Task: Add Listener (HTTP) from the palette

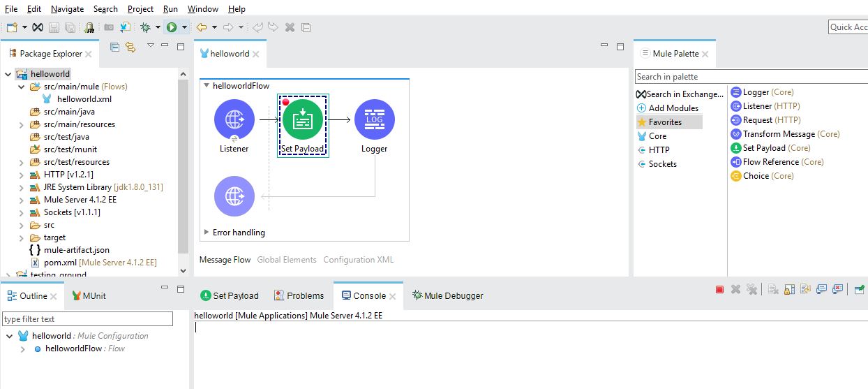Action: (765, 106)
